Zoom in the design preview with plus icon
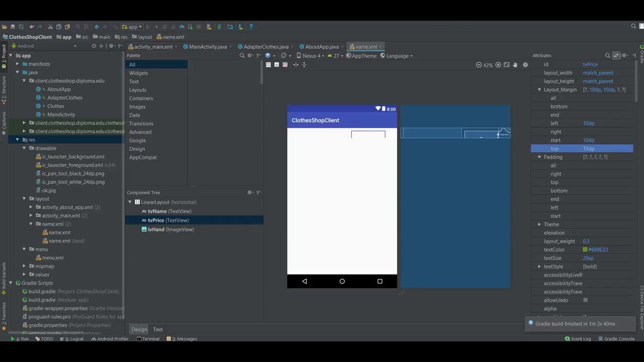The height and width of the screenshot is (362, 644). pos(498,65)
